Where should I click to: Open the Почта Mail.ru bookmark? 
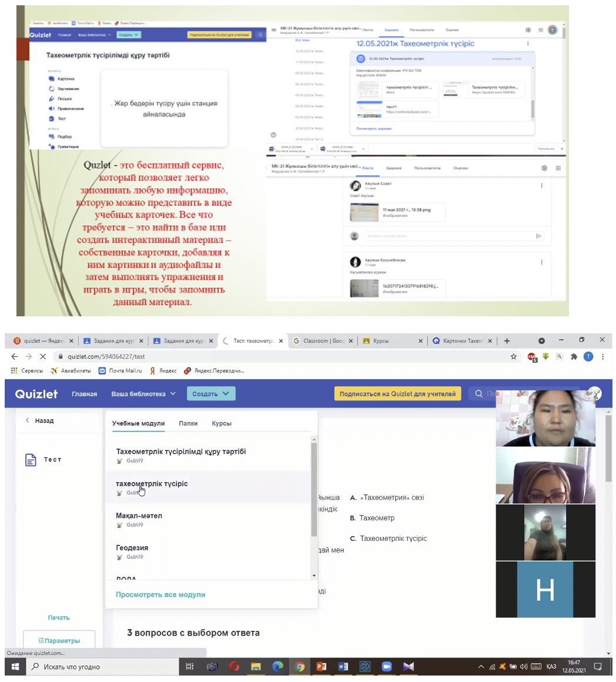click(x=120, y=370)
